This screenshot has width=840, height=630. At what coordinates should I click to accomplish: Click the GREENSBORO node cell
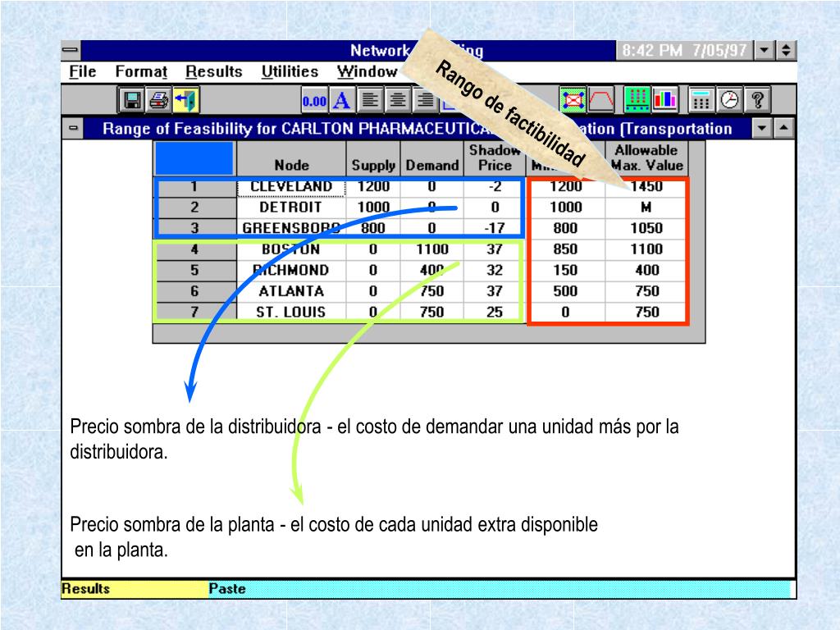[x=291, y=228]
